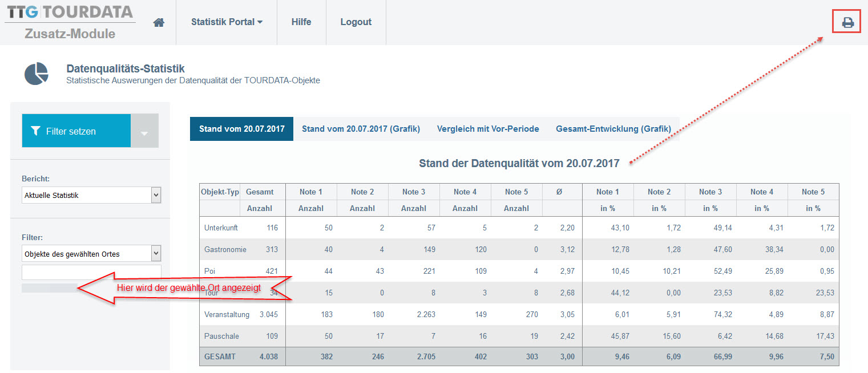Viewport: 868px width, 373px height.
Task: Open the Filter dropdown Objekte des gewählten Ortes
Action: click(91, 254)
